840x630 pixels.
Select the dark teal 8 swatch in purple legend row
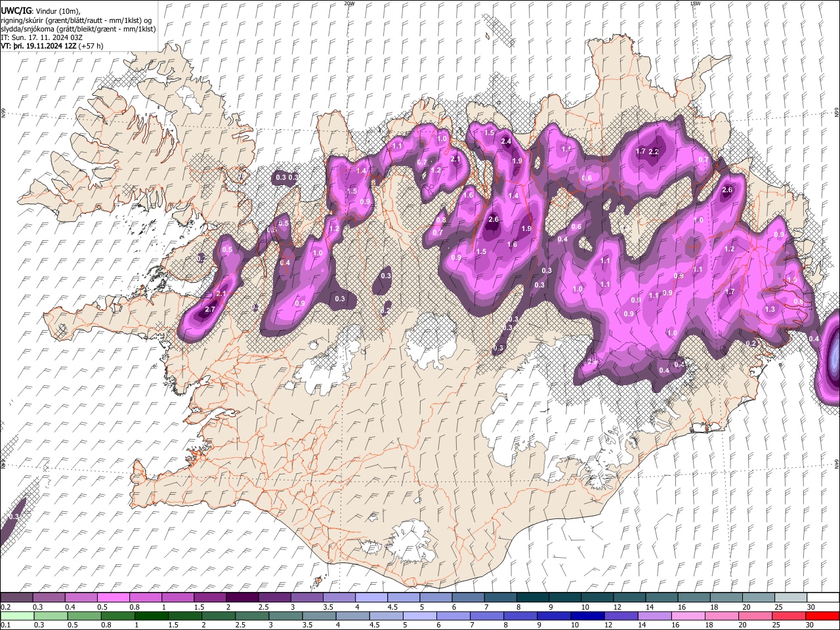click(x=532, y=598)
